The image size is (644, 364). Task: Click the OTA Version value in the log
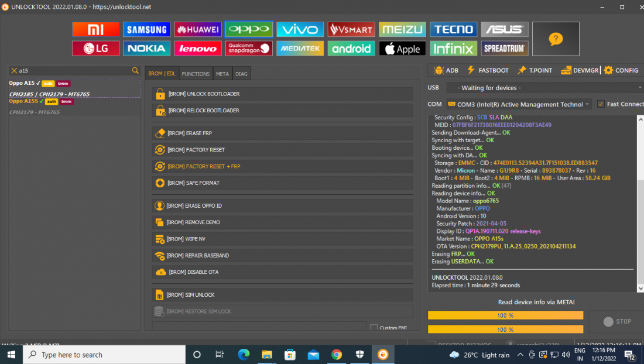(x=523, y=246)
